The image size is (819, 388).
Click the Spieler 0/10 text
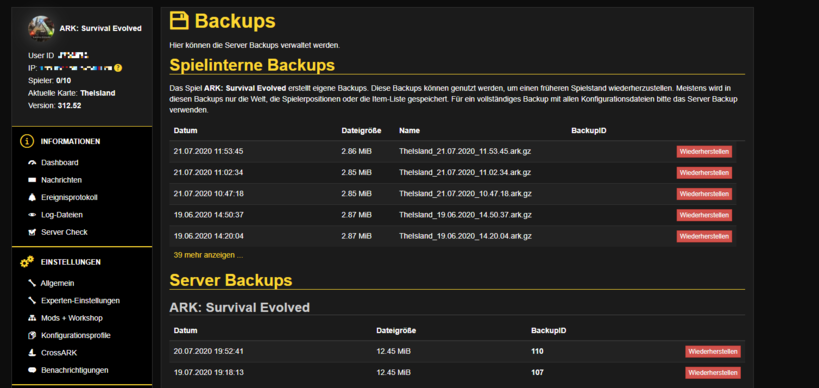click(49, 81)
